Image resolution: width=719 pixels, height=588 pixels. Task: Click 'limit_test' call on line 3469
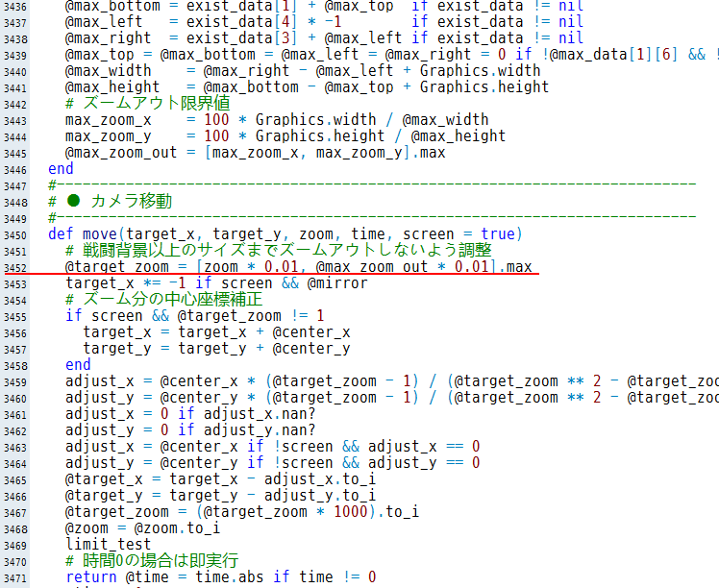[109, 545]
